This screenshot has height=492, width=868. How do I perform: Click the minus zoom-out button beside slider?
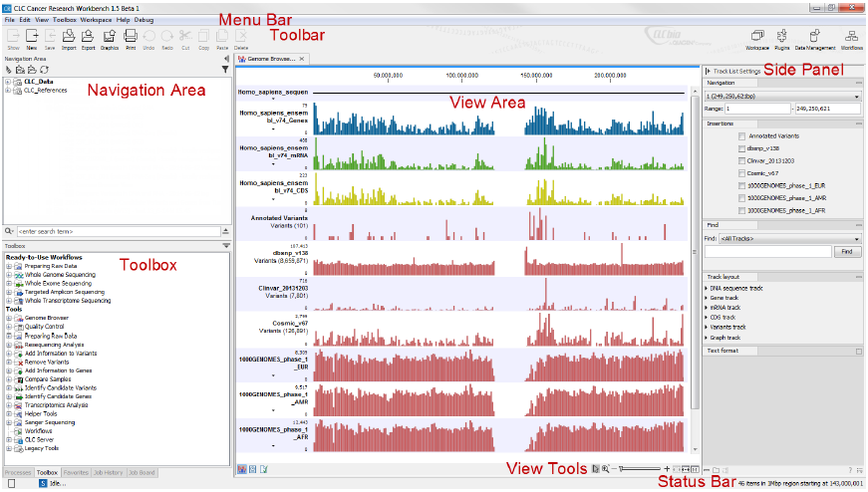[614, 469]
